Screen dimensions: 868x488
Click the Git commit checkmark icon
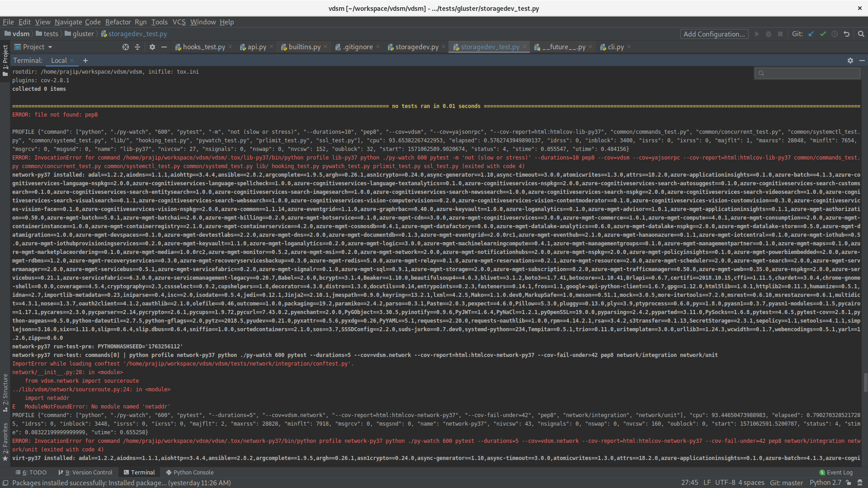click(x=823, y=34)
